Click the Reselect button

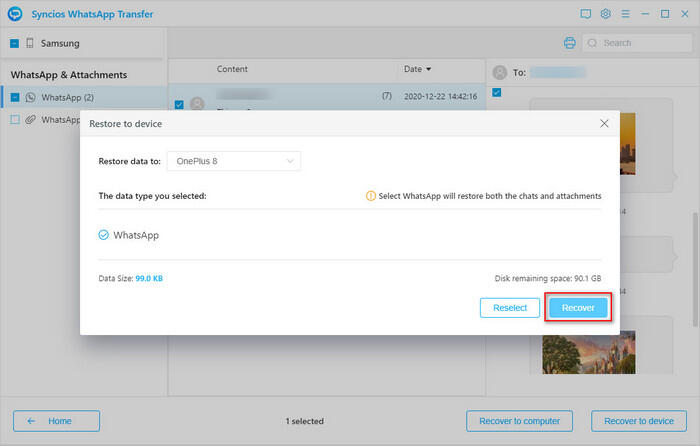coord(510,308)
